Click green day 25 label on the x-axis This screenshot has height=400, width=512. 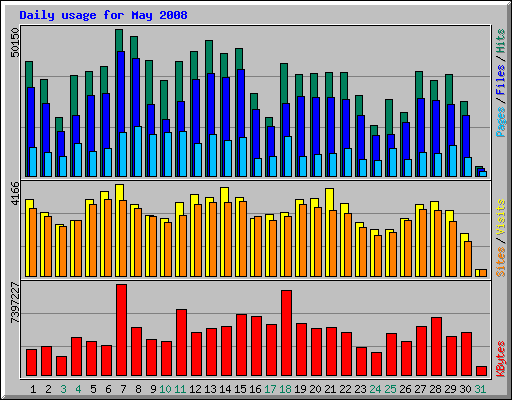click(390, 389)
